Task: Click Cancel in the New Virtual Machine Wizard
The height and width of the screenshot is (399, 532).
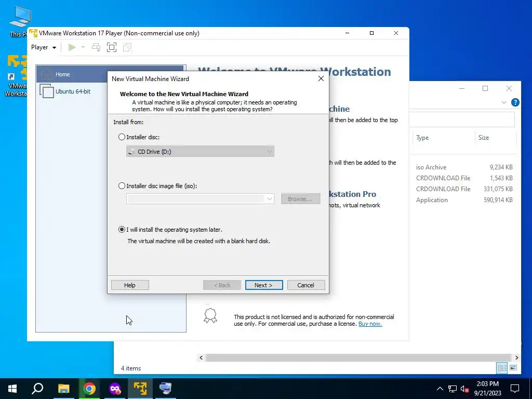Action: point(305,285)
